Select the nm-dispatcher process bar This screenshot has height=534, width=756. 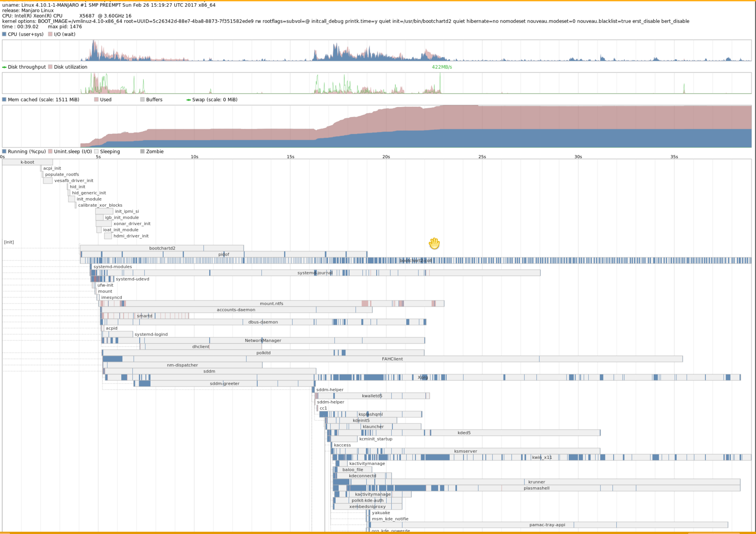[x=182, y=365]
